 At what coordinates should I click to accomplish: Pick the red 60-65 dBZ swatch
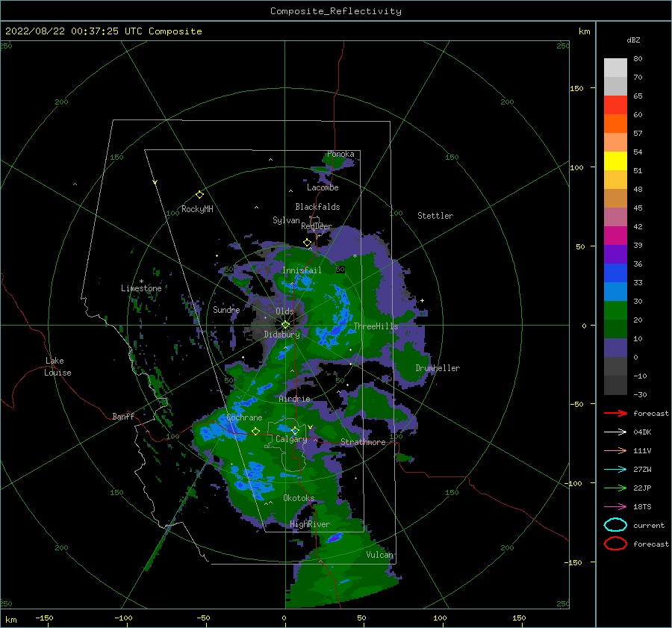(x=615, y=105)
